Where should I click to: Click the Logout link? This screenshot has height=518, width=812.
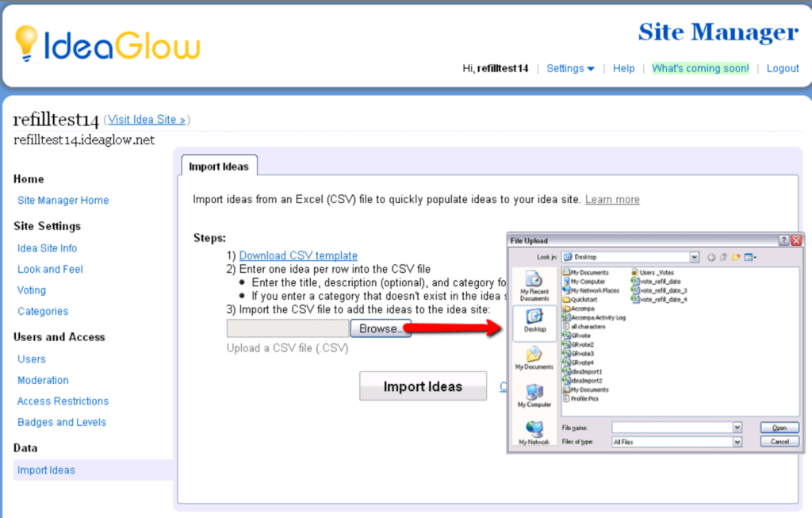[x=783, y=68]
